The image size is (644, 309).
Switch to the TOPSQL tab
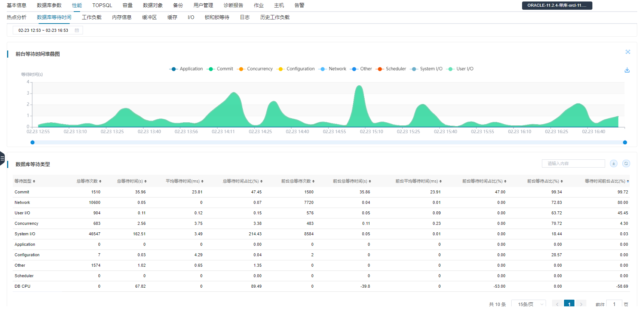pyautogui.click(x=102, y=6)
